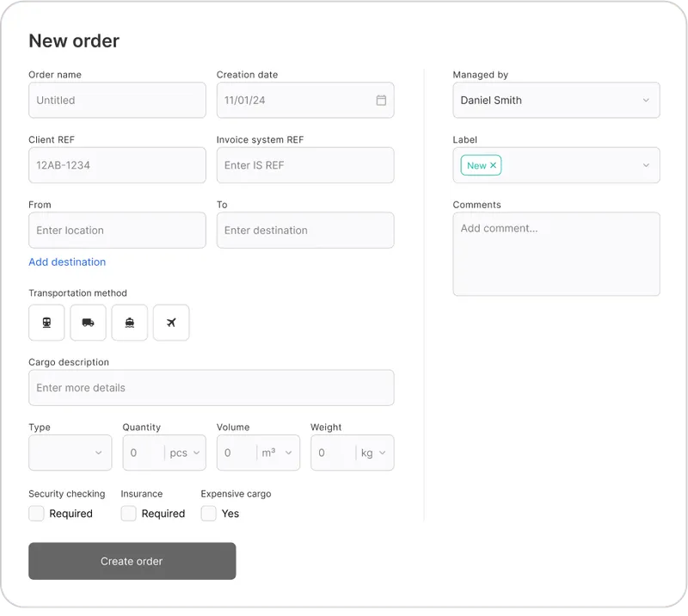Select the truck transportation method
The width and height of the screenshot is (688, 616).
[x=89, y=323]
